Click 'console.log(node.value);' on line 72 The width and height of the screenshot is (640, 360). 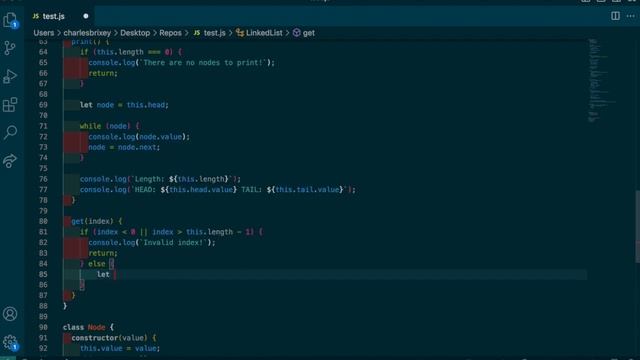pos(139,137)
